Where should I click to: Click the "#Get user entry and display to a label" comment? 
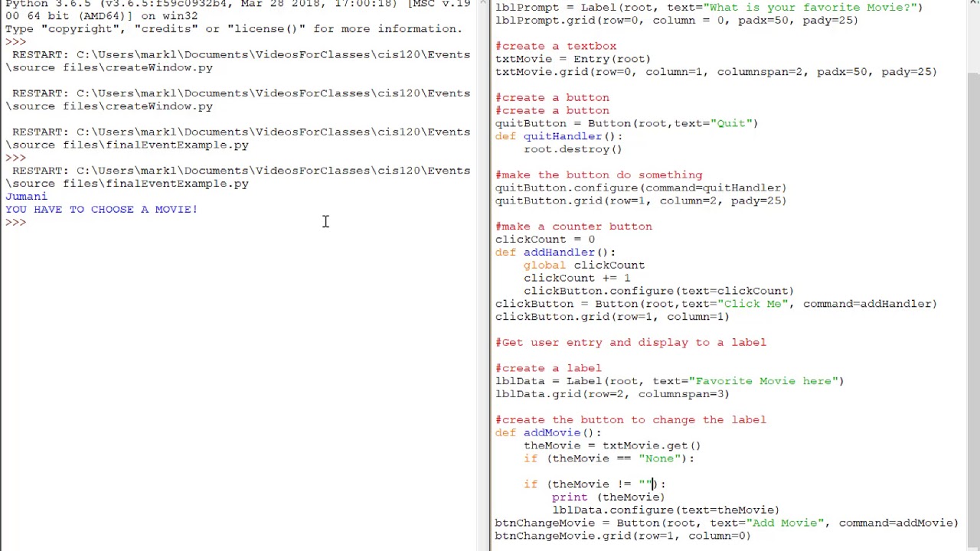[630, 342]
